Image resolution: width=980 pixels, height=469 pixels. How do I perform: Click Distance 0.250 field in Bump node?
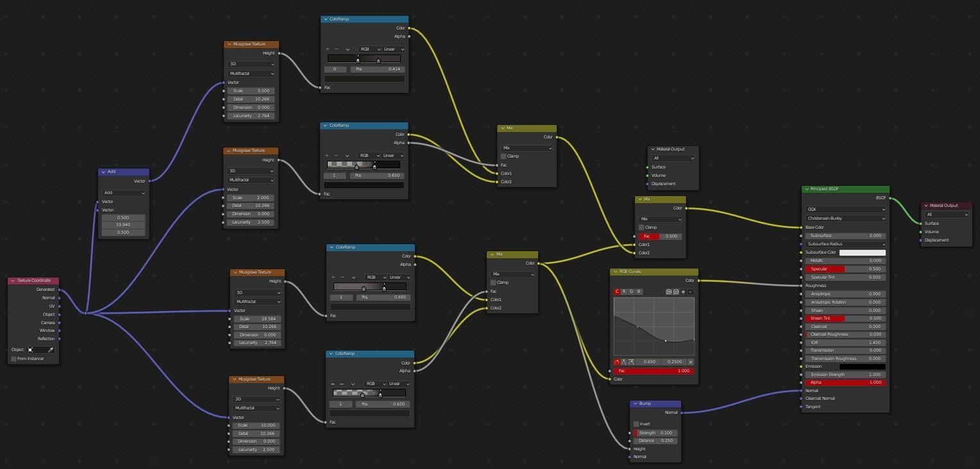click(655, 441)
